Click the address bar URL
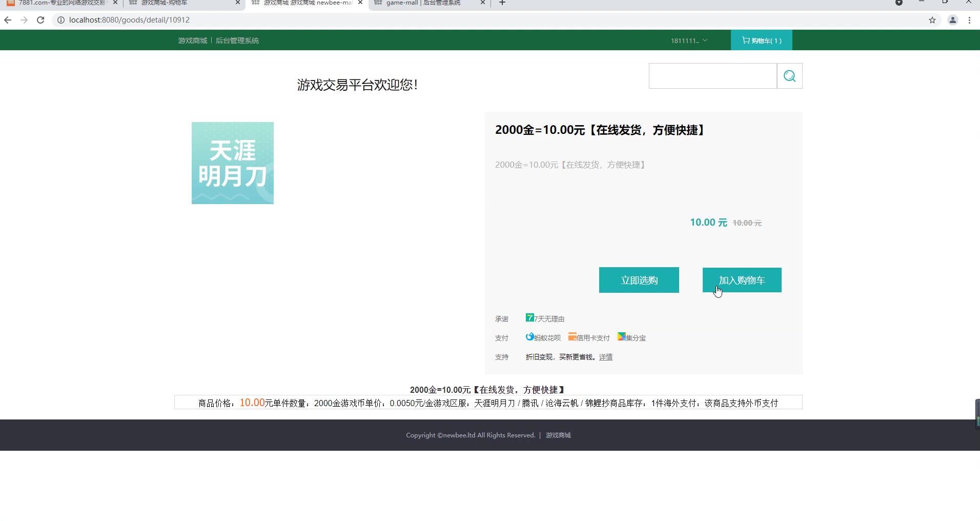Screen dimensions: 980x521 tap(129, 20)
